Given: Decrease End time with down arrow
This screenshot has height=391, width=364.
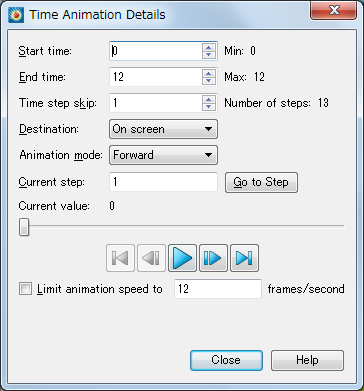Looking at the screenshot, I should pyautogui.click(x=209, y=81).
